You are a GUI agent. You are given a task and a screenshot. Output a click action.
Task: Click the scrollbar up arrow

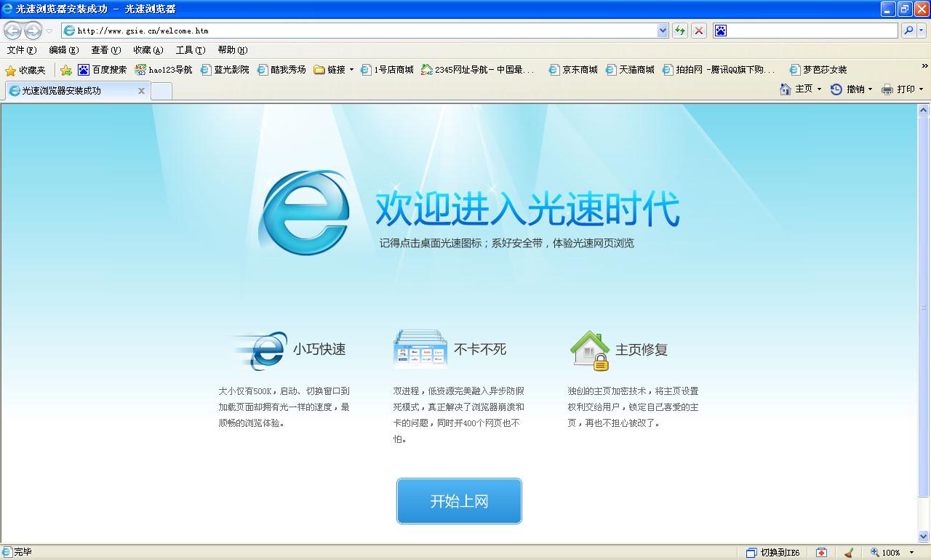924,111
